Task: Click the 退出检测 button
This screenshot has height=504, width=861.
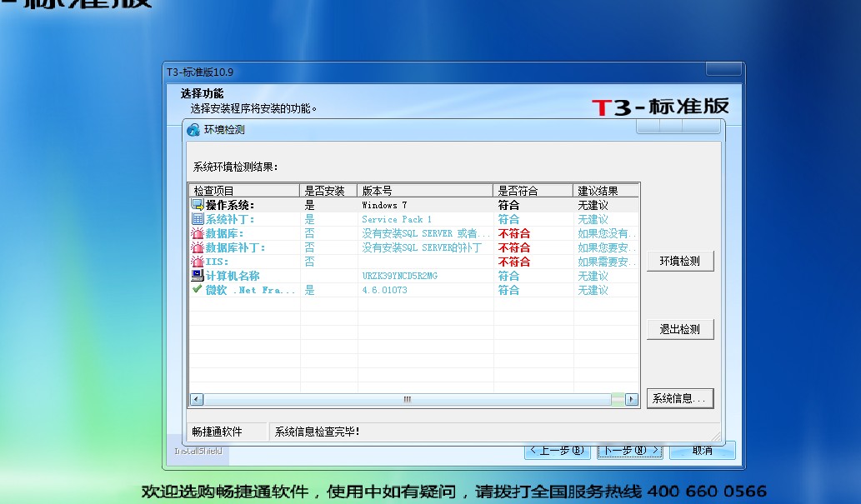Action: coord(680,329)
